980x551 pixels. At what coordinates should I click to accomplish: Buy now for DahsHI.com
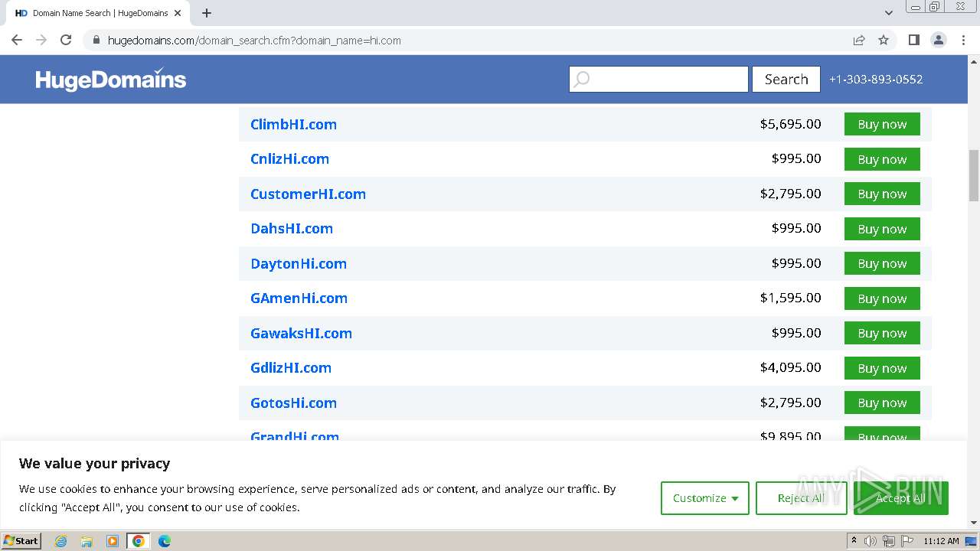coord(882,229)
